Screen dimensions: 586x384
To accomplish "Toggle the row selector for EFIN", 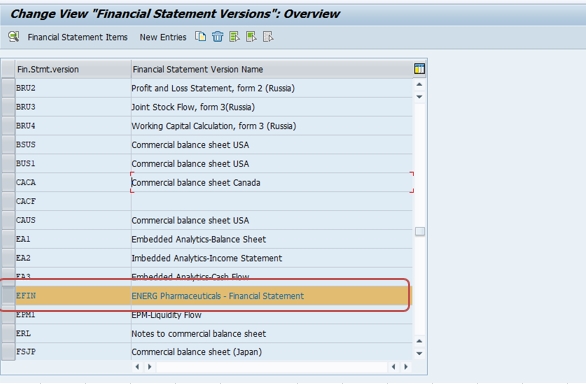I will (x=8, y=296).
